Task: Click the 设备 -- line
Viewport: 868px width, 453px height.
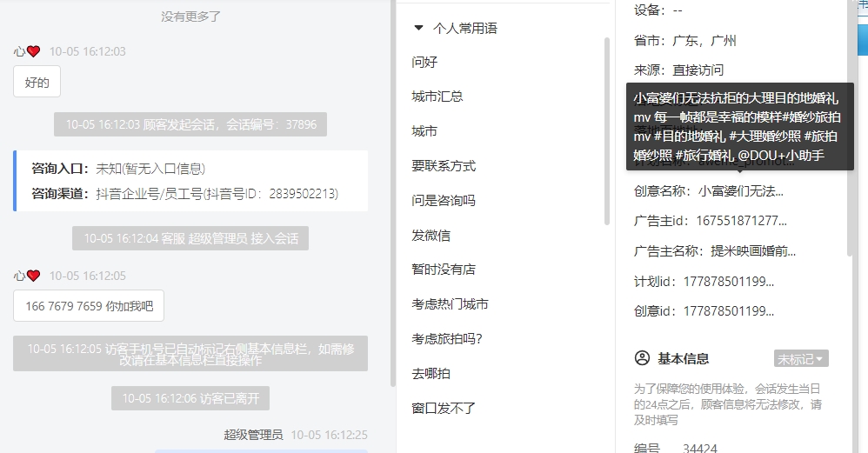Action: [x=658, y=10]
